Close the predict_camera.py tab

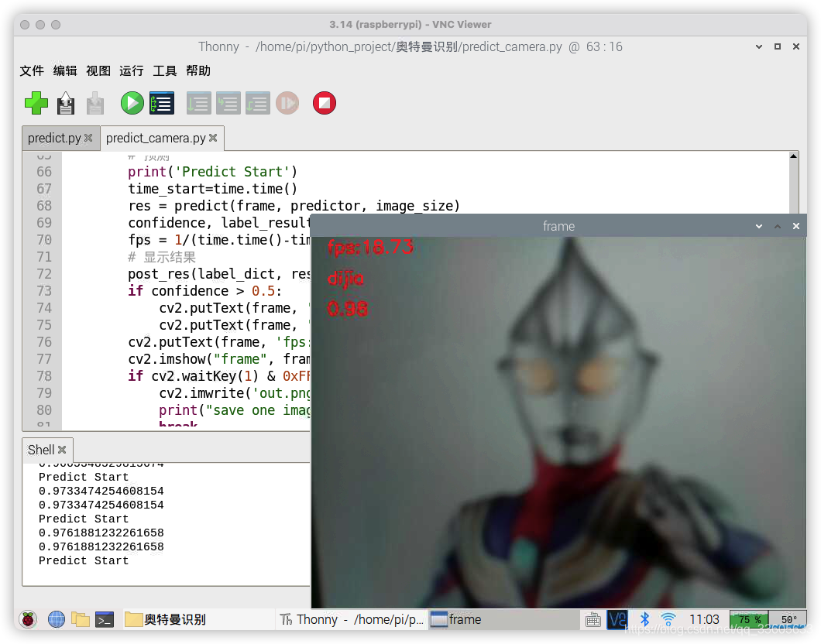tap(213, 138)
